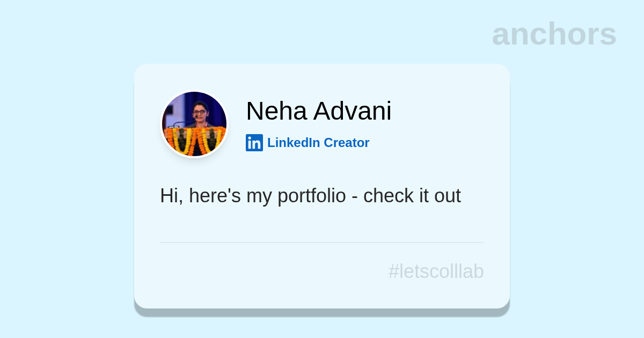Click the word "LinkedIn" in the badge text

tap(293, 143)
